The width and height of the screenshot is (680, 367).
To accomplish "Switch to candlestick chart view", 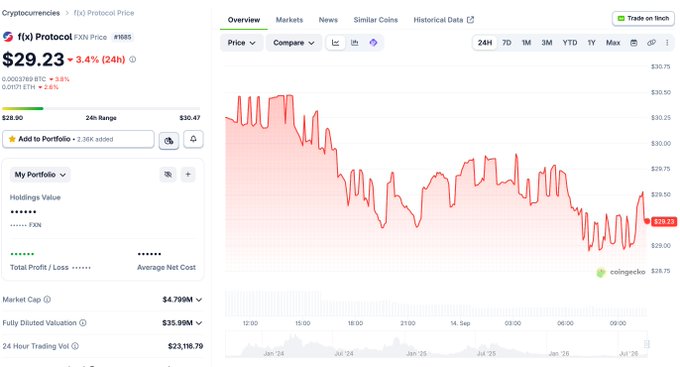I will click(x=355, y=43).
